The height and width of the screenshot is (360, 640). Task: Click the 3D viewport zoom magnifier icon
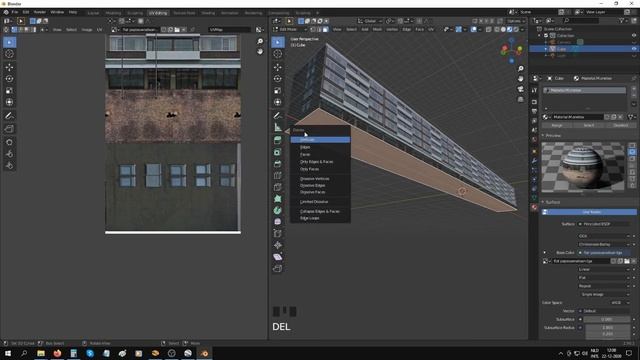click(520, 69)
